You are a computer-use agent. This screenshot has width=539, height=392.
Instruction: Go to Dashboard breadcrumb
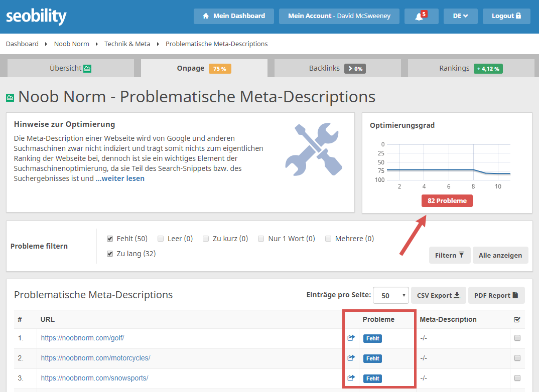23,44
